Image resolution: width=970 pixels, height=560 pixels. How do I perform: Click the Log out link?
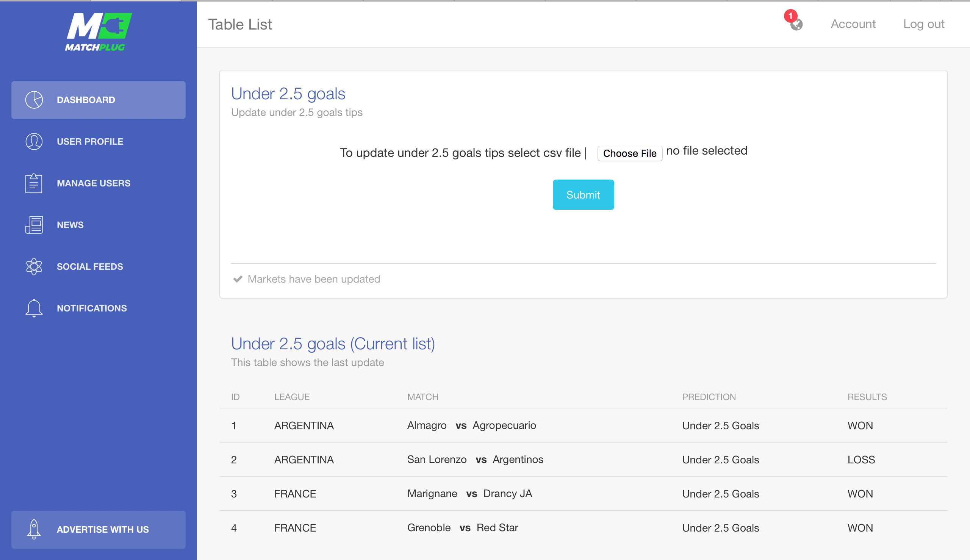[x=923, y=24]
